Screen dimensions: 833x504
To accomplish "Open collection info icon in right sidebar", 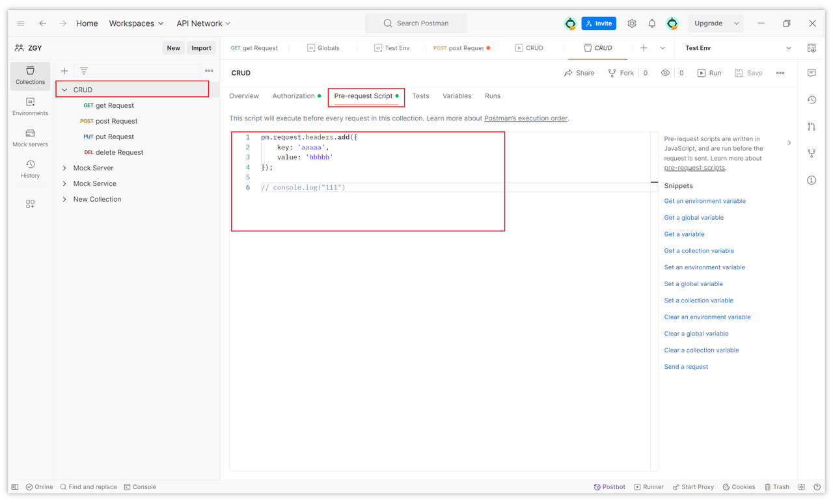I will pos(812,180).
